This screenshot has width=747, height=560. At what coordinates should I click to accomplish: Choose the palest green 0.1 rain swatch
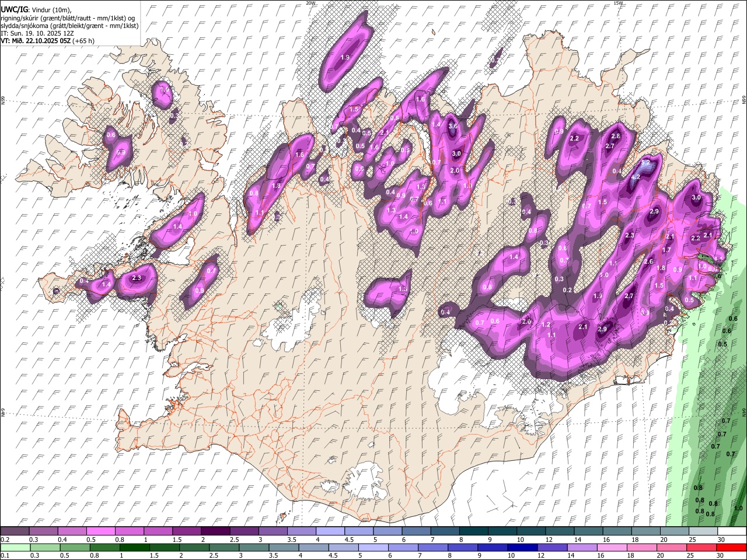15,547
